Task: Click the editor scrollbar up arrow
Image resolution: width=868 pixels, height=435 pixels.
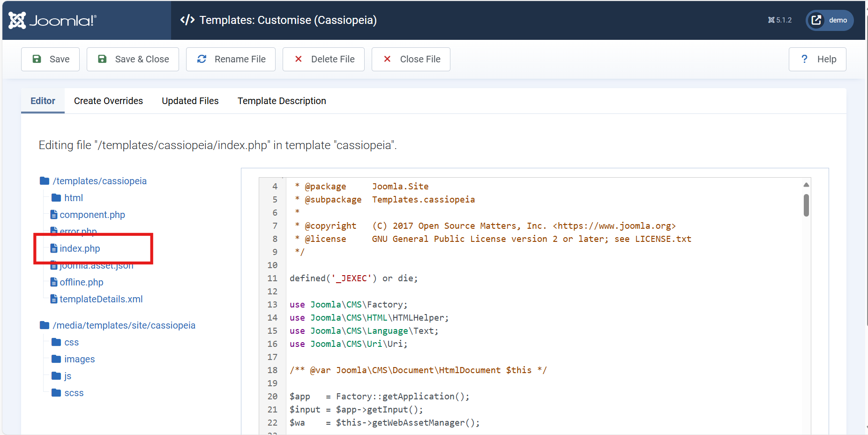Action: pyautogui.click(x=806, y=185)
